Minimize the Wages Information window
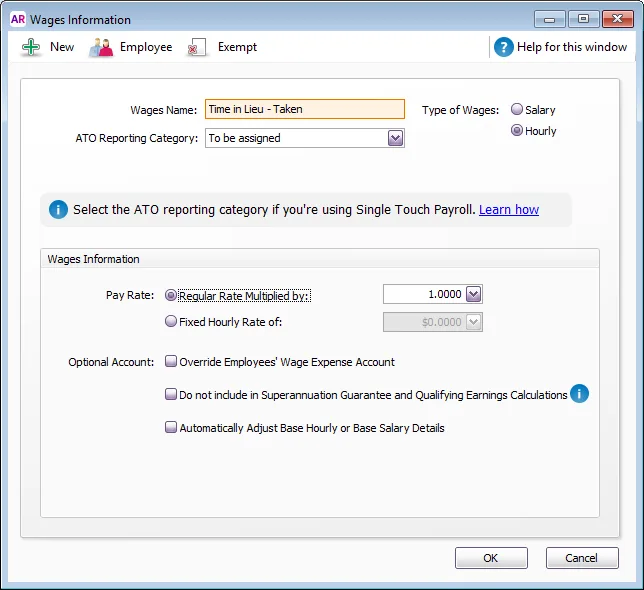644x590 pixels. (x=550, y=19)
